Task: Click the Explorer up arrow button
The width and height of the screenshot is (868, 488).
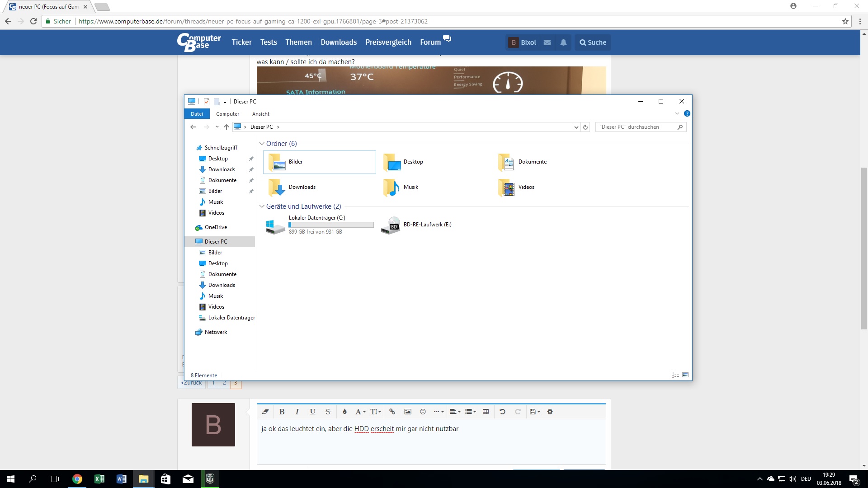Action: [226, 127]
